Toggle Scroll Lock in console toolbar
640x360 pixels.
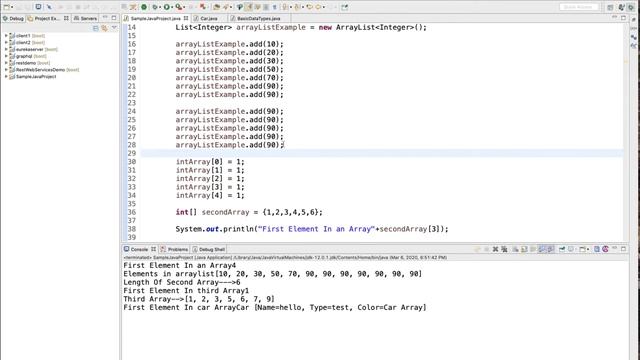point(523,249)
